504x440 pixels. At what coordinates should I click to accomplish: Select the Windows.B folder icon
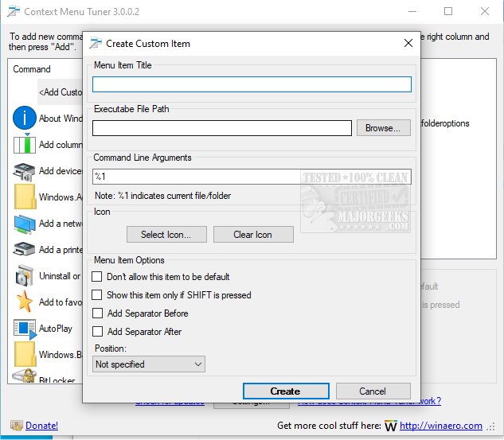tap(25, 354)
